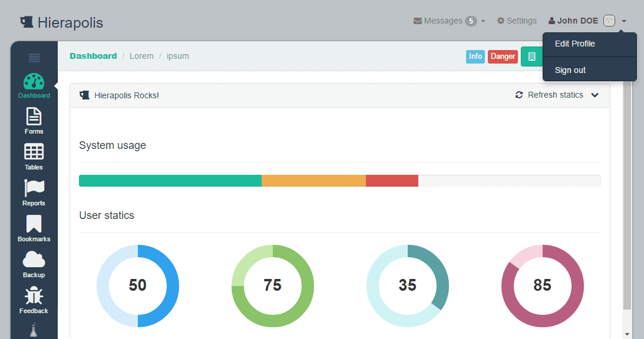Select Sign out from user menu

click(570, 70)
